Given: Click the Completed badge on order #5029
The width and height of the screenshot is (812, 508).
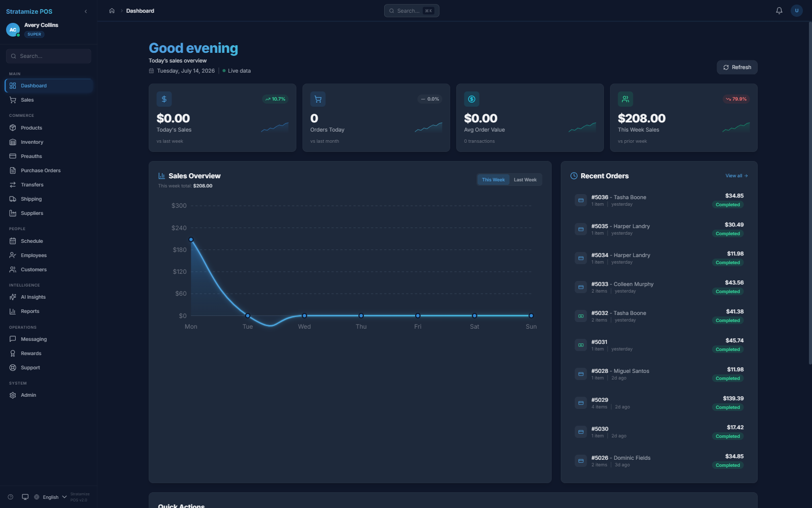Looking at the screenshot, I should pos(728,407).
